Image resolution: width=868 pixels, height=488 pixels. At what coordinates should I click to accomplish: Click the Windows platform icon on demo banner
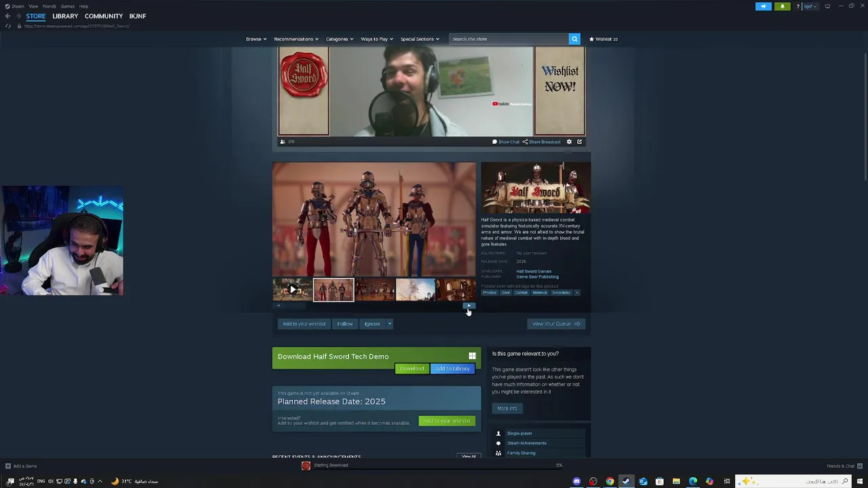click(x=472, y=356)
